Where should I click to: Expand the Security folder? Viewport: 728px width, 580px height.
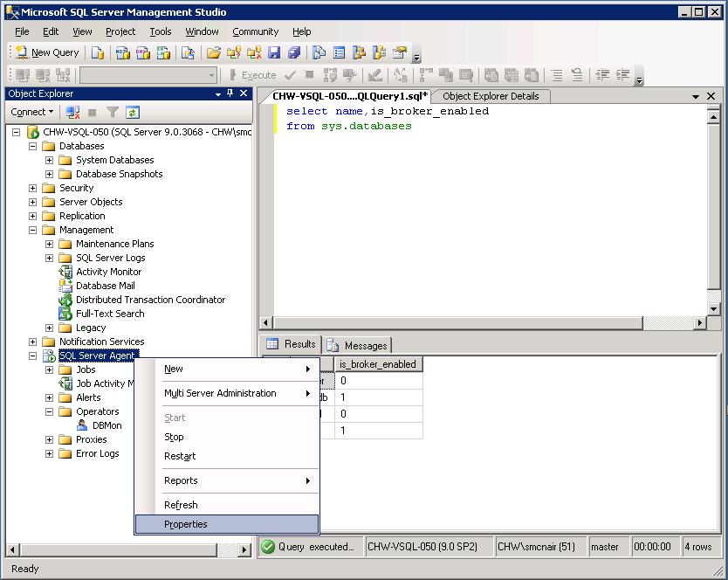tap(33, 188)
